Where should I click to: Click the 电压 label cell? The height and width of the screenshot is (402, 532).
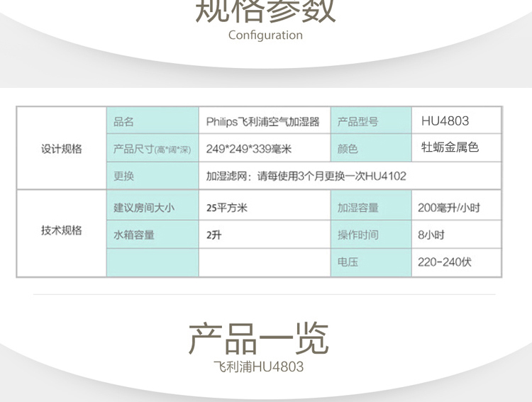(371, 262)
